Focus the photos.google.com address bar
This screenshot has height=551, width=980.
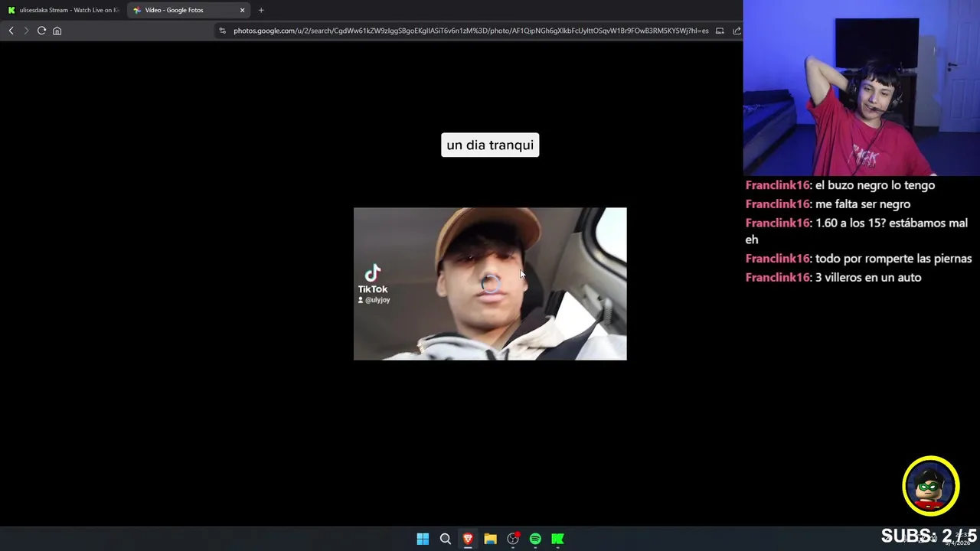[471, 31]
